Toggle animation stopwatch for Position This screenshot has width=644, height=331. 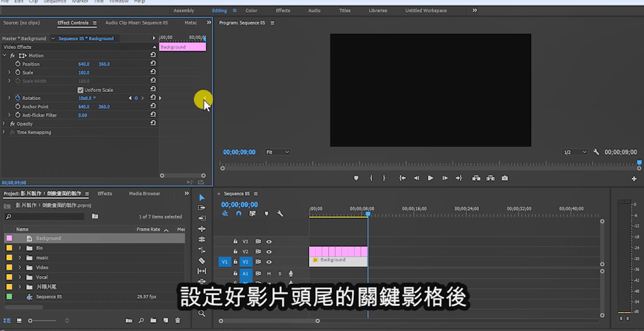click(x=18, y=64)
